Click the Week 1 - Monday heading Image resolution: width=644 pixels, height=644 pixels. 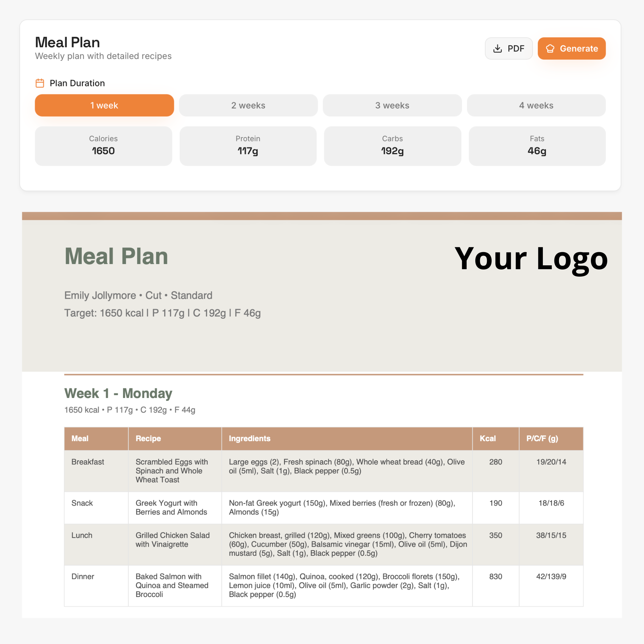pyautogui.click(x=118, y=393)
